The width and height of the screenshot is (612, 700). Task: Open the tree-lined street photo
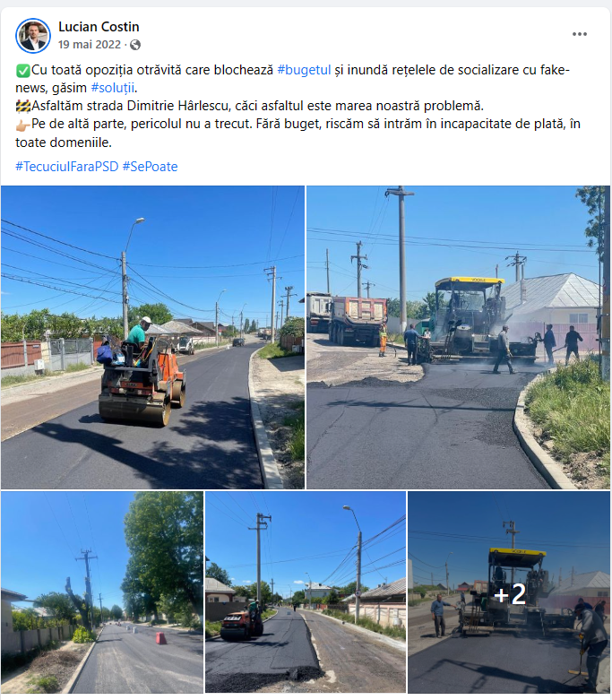point(102,592)
